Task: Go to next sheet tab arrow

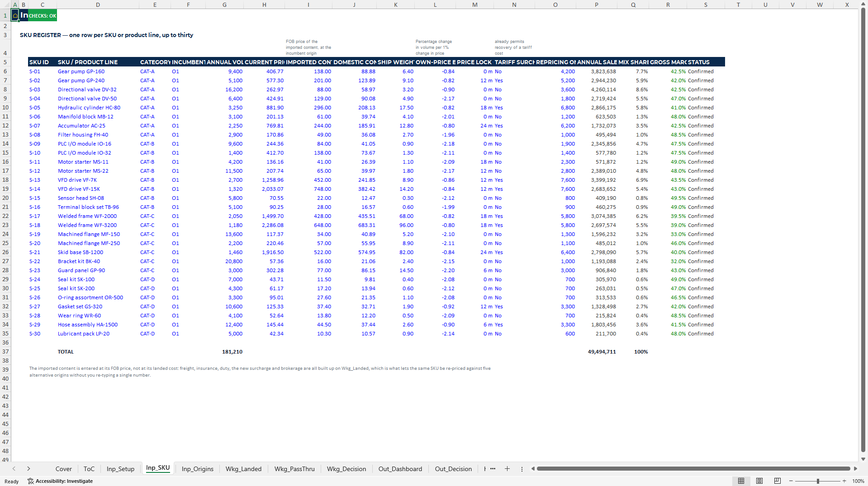Action: pyautogui.click(x=28, y=469)
